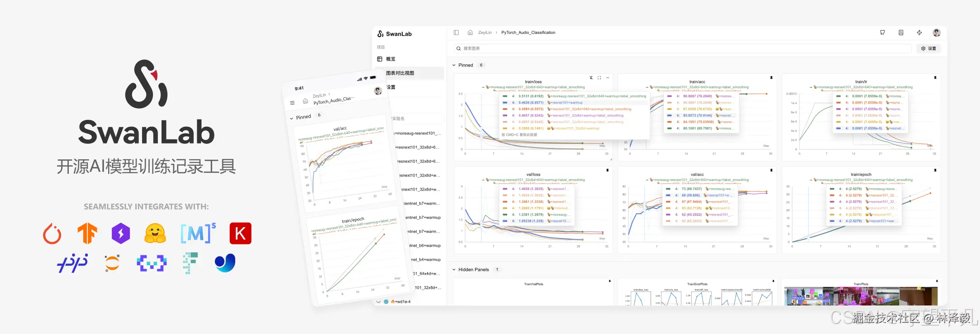Click the train/lr chart title

861,82
